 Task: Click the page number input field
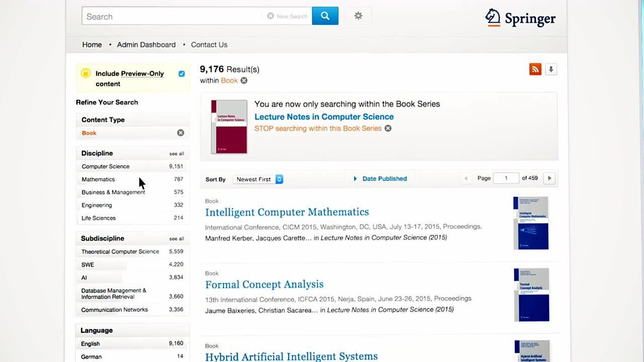click(506, 178)
